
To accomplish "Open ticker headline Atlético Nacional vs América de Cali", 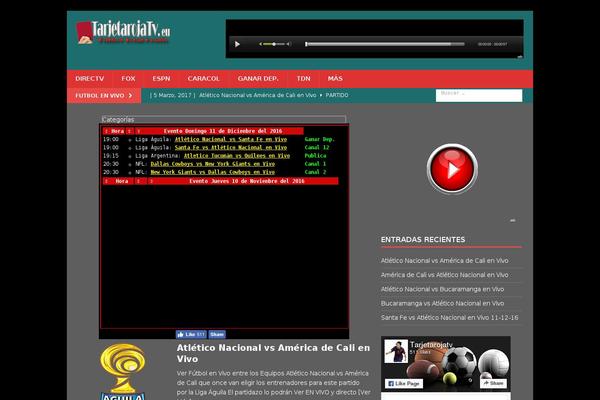I will pyautogui.click(x=258, y=95).
